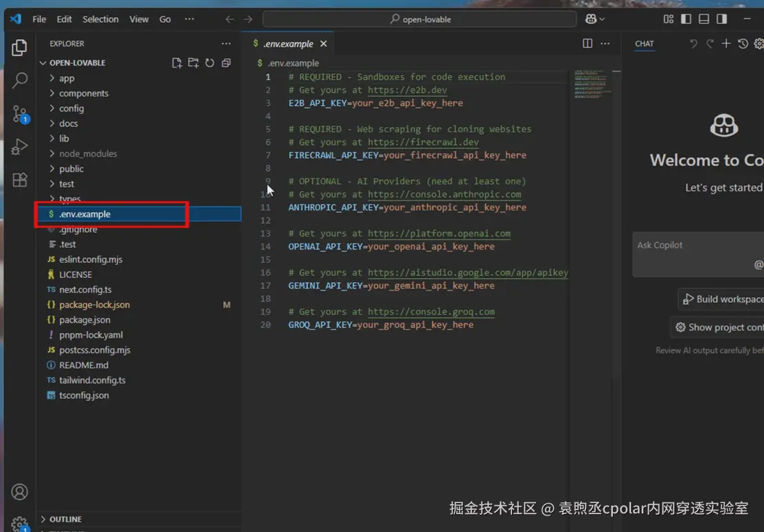Open the console.groq.com link
This screenshot has height=532, width=764.
click(x=431, y=312)
